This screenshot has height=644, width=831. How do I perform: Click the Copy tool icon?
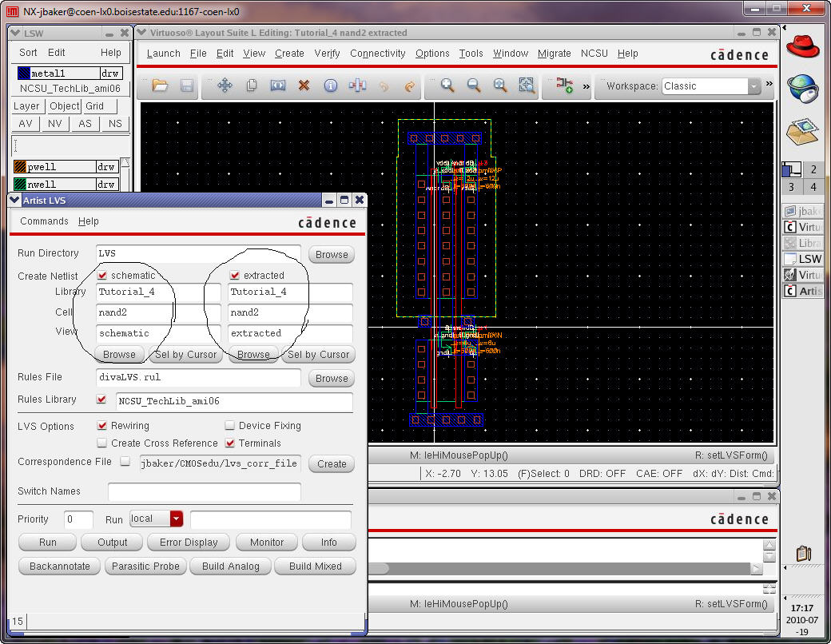tap(252, 86)
